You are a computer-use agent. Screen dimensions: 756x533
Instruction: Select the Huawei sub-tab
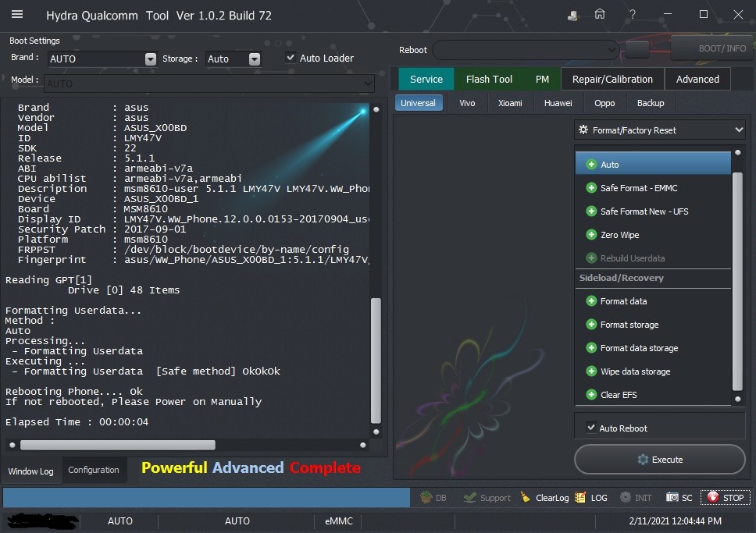[x=558, y=103]
